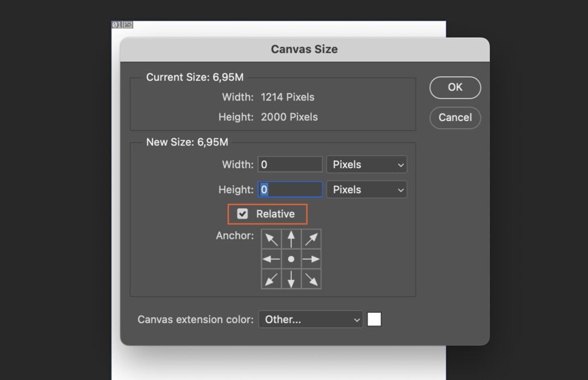Select the right anchor arrow
This screenshot has height=380, width=588.
point(311,258)
